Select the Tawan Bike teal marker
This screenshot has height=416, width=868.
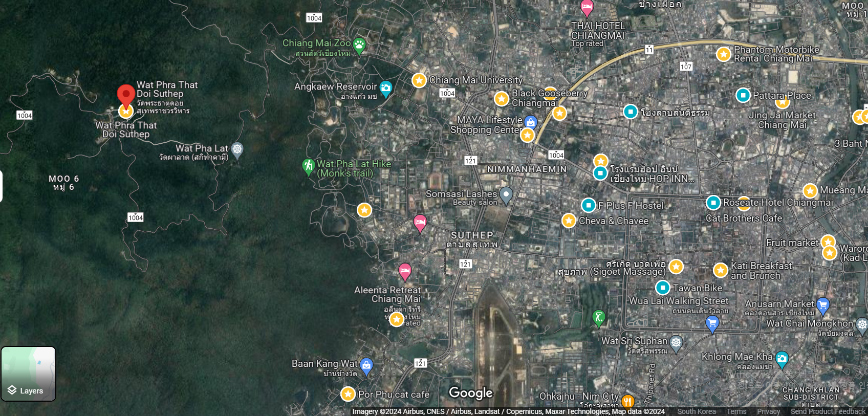[x=663, y=288]
